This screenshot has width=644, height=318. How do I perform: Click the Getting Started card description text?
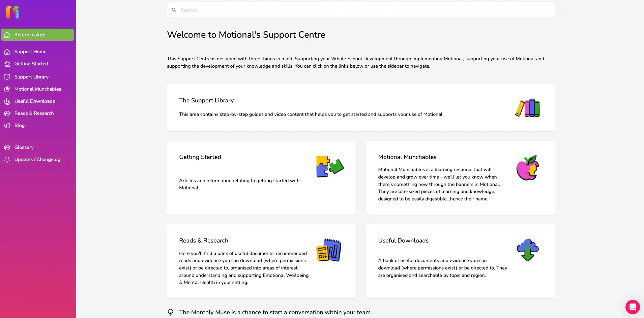[x=239, y=184]
